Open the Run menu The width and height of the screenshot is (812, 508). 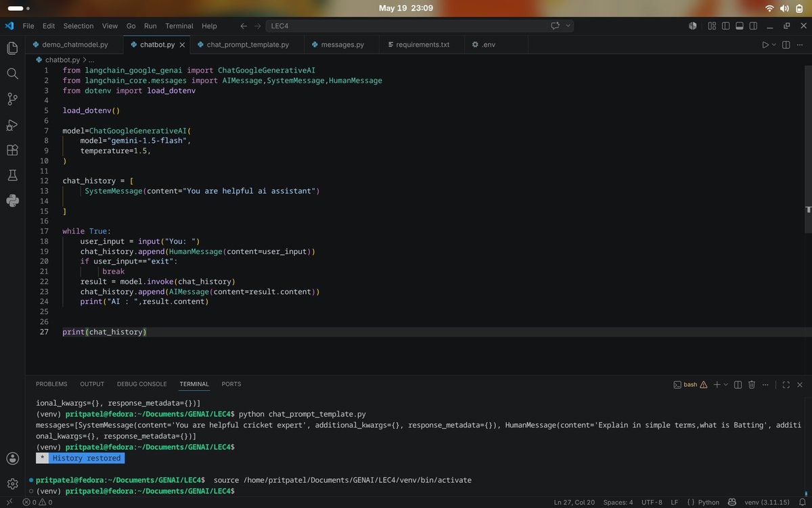[x=150, y=26]
